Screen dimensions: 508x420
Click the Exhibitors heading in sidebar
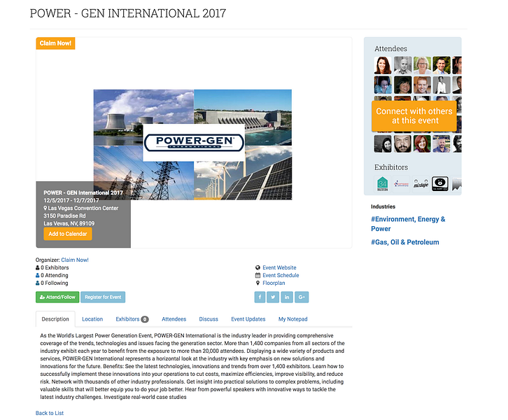[x=391, y=167]
